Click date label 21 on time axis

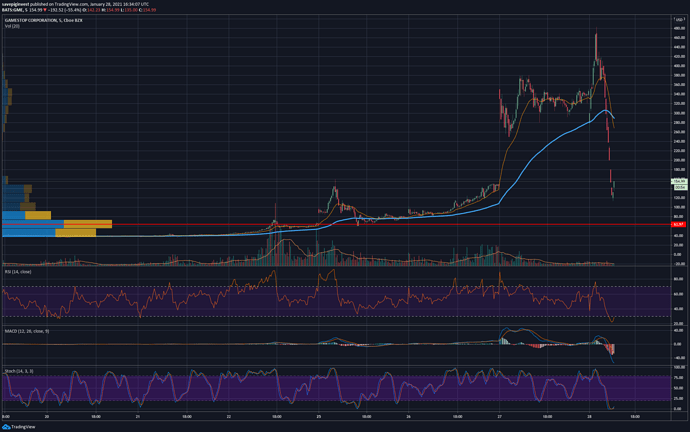[138, 416]
